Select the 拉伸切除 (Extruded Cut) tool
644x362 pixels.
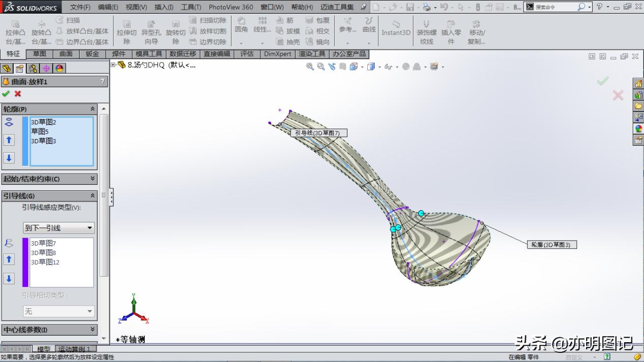tap(127, 31)
